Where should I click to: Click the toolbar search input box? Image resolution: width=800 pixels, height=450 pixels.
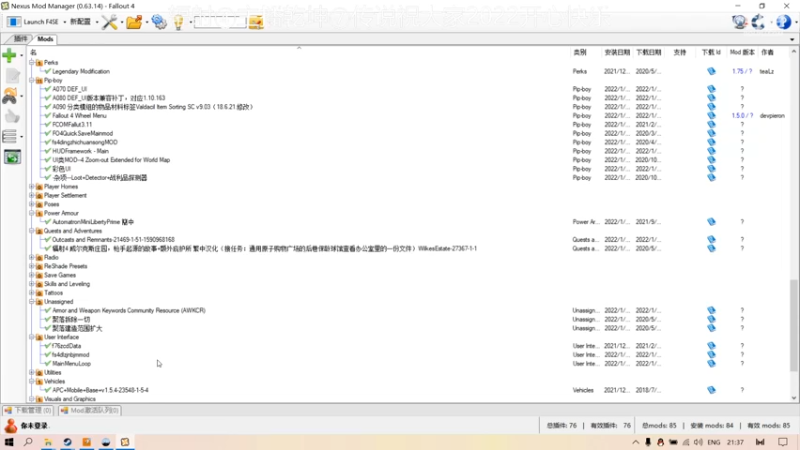click(220, 22)
